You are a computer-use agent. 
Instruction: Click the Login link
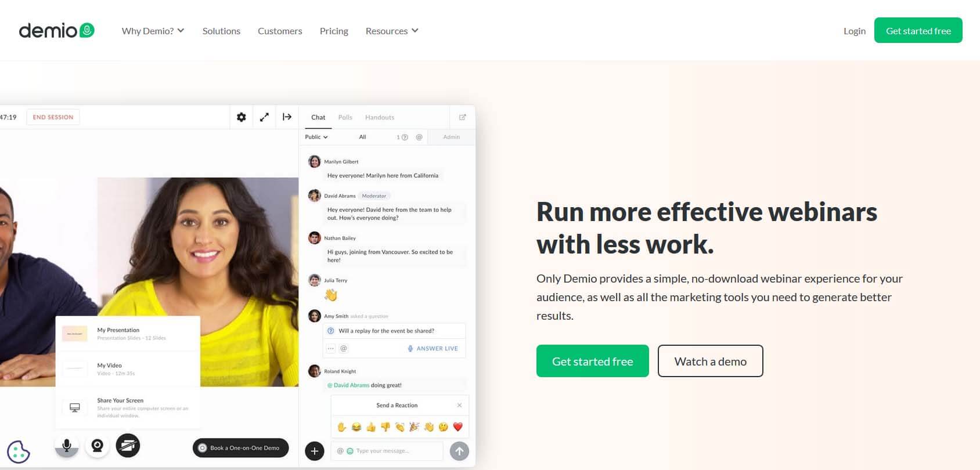[x=854, y=31]
